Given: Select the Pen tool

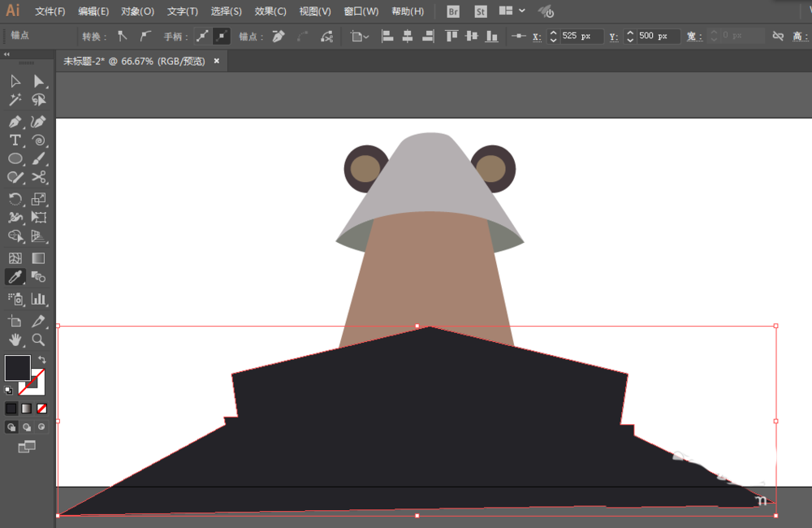Looking at the screenshot, I should (x=15, y=121).
